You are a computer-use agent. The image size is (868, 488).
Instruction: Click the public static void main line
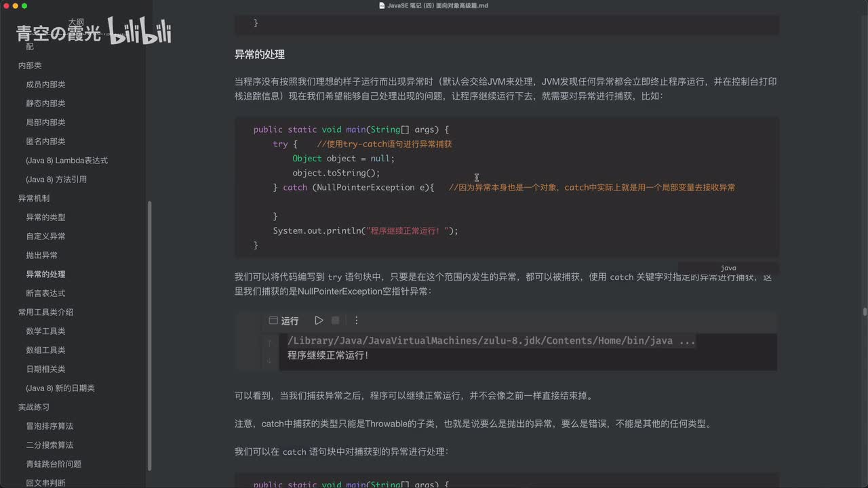coord(351,129)
